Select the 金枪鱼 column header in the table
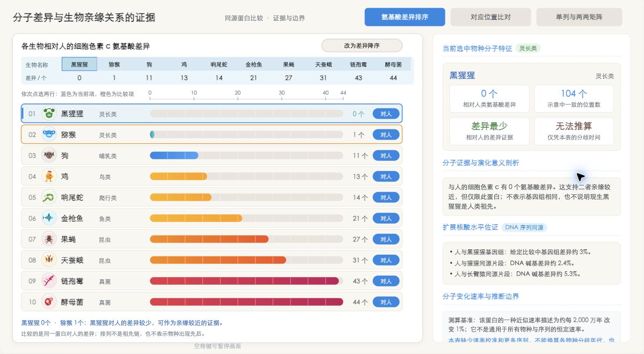Image resolution: width=644 pixels, height=354 pixels. click(x=254, y=64)
